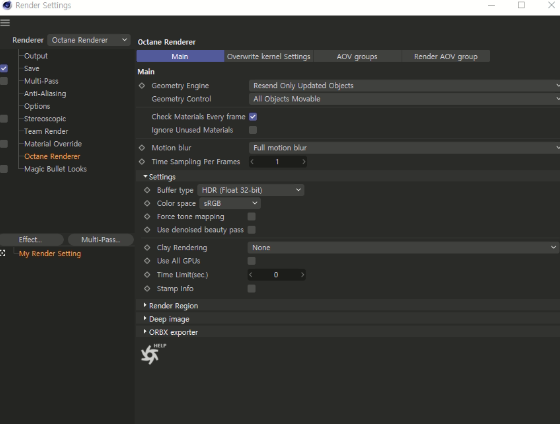This screenshot has width=560, height=424.
Task: Click the Multi-Pass... button
Action: point(101,240)
